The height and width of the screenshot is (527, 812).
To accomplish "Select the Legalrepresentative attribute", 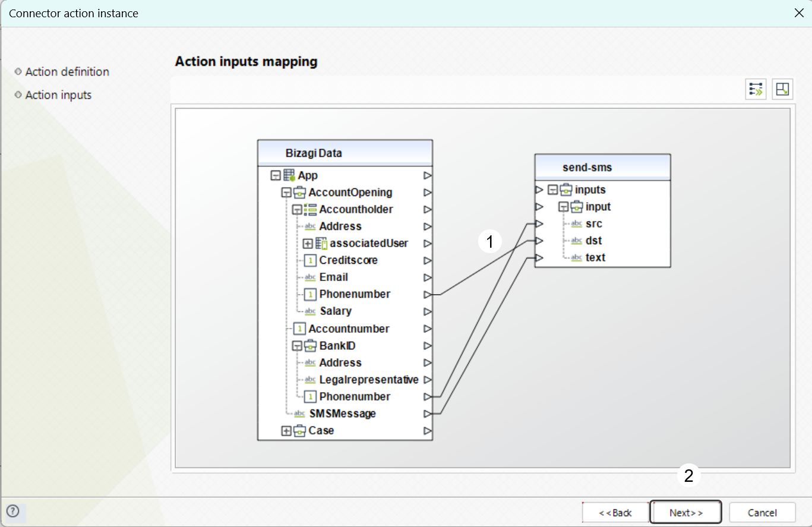I will [x=369, y=380].
